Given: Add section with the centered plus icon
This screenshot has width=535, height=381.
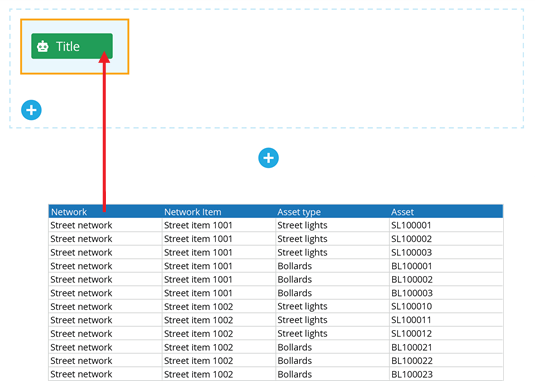Looking at the screenshot, I should click(269, 158).
